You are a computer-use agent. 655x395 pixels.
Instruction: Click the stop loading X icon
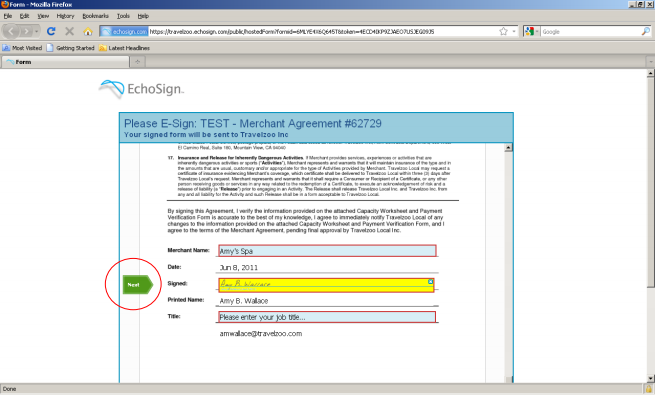(x=69, y=31)
